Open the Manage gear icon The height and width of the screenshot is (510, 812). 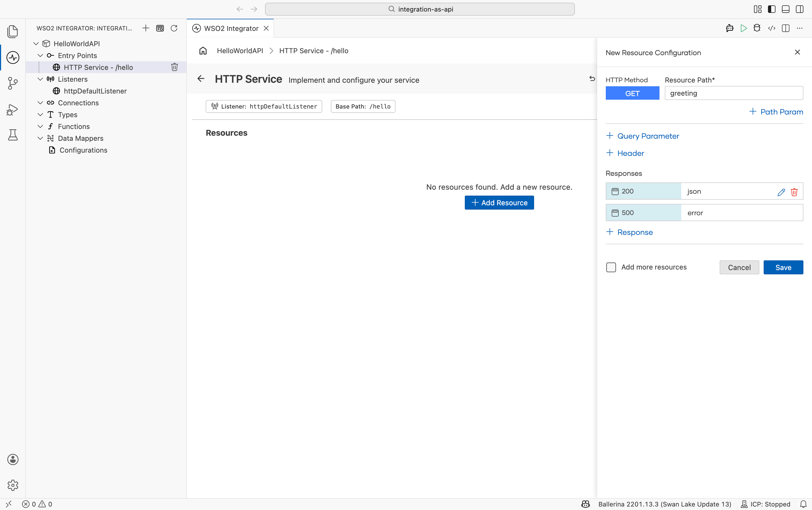[12, 485]
